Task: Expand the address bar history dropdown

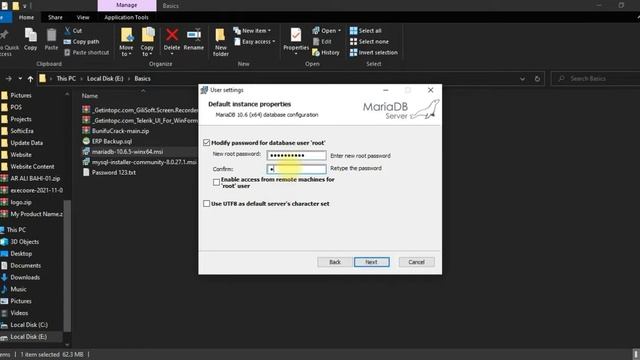Action: pyautogui.click(x=522, y=79)
